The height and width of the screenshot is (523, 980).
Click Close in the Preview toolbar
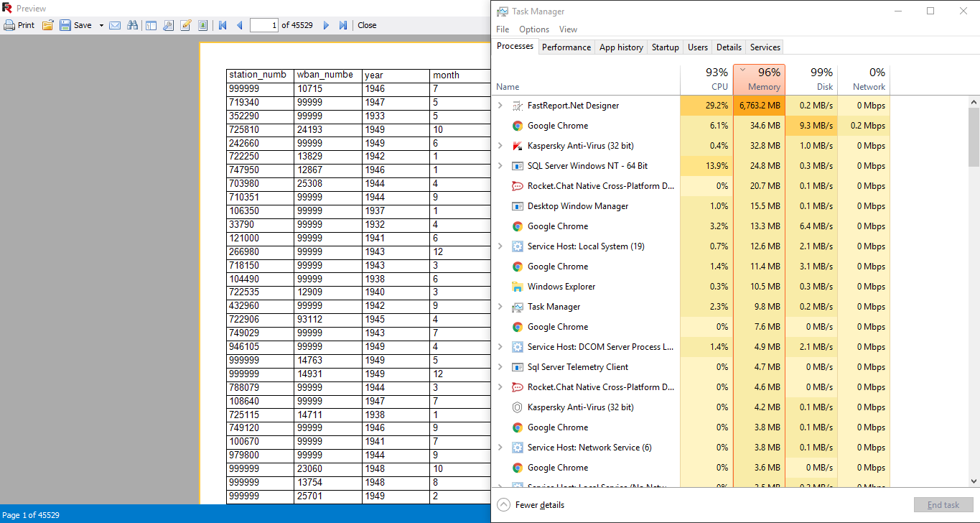[367, 25]
